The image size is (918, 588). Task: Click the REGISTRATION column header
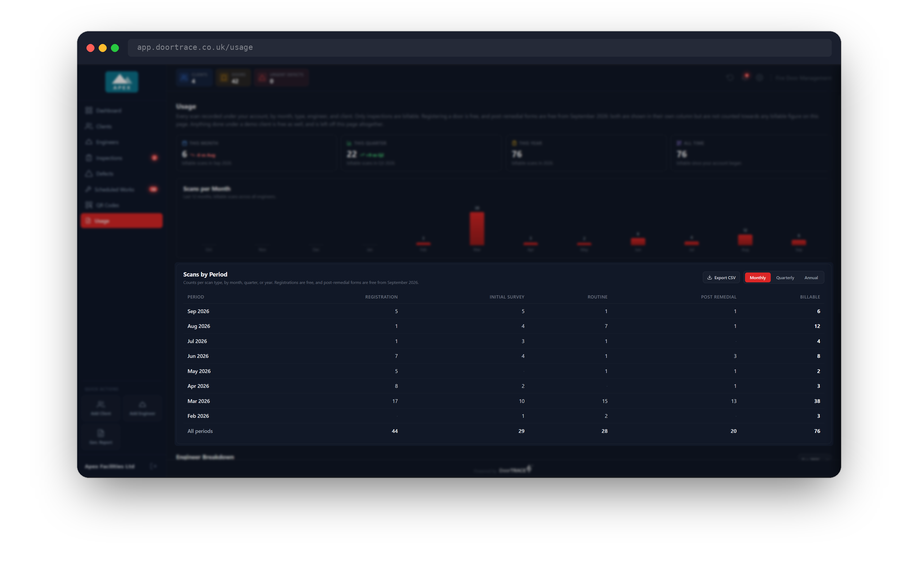point(381,297)
